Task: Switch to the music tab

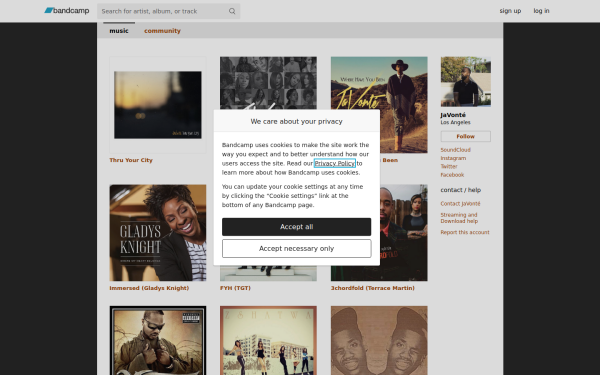Action: coord(119,31)
